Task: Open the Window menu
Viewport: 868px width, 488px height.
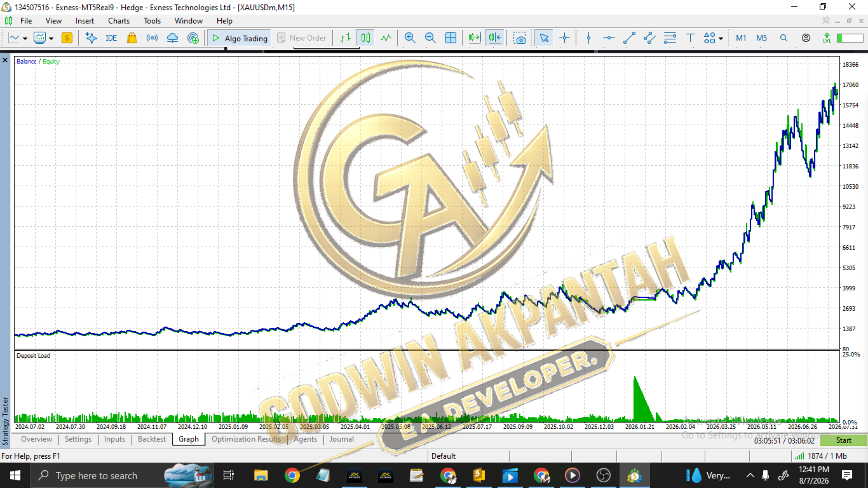Action: 189,21
